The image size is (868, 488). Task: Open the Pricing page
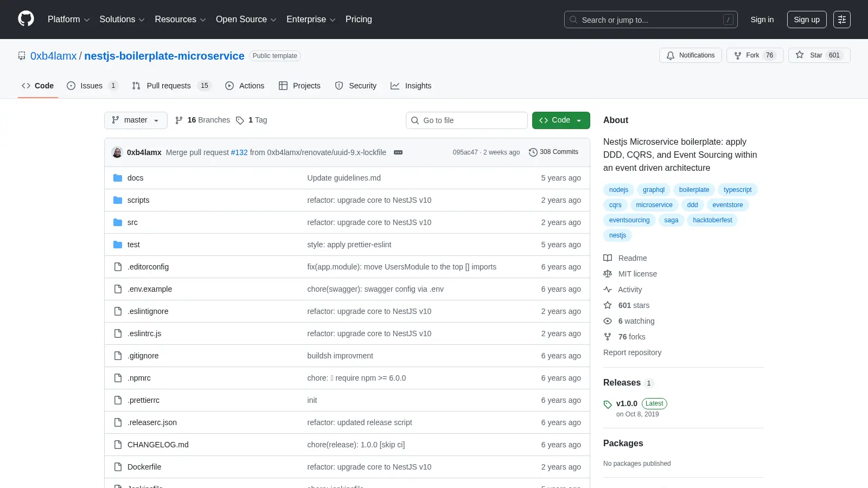pos(359,20)
